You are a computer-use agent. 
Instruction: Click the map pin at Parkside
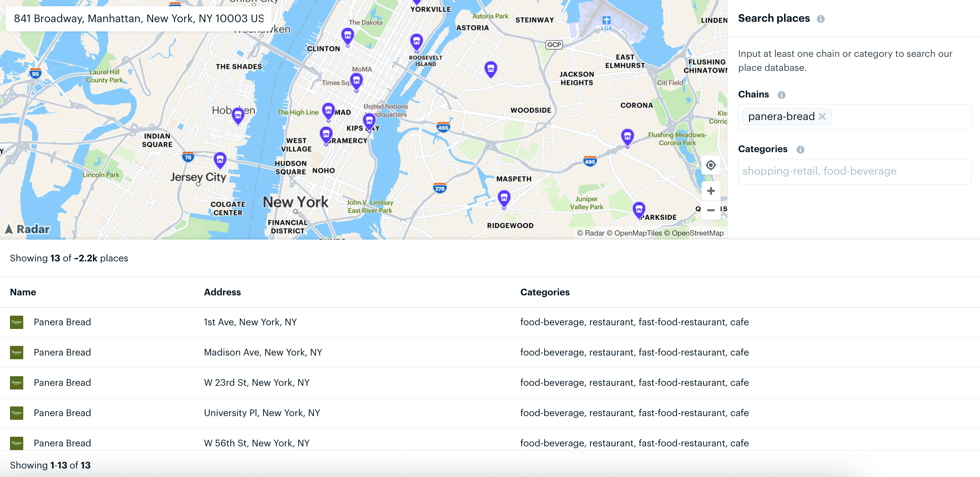[638, 210]
